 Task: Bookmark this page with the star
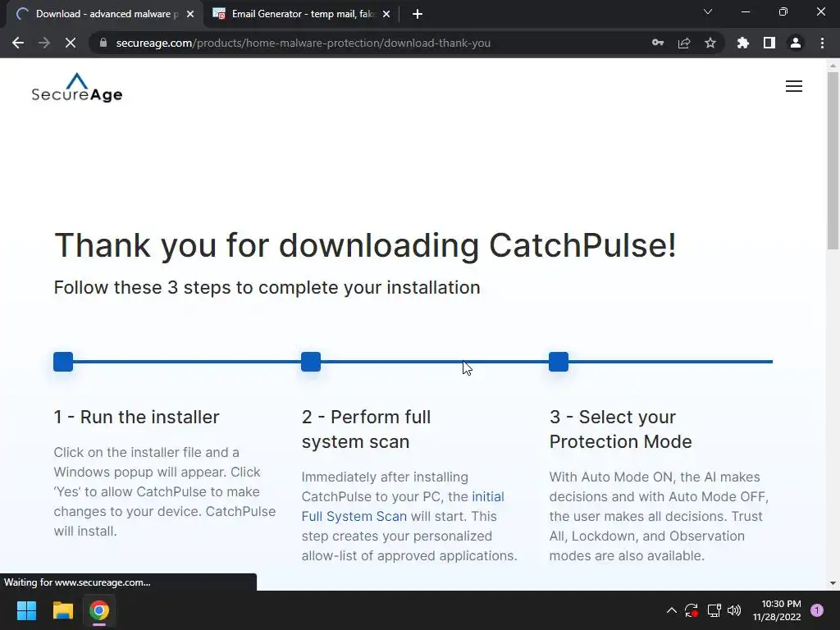tap(710, 43)
